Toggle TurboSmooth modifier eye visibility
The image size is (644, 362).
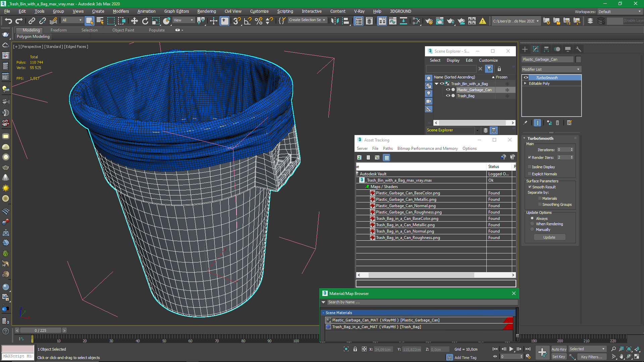526,77
